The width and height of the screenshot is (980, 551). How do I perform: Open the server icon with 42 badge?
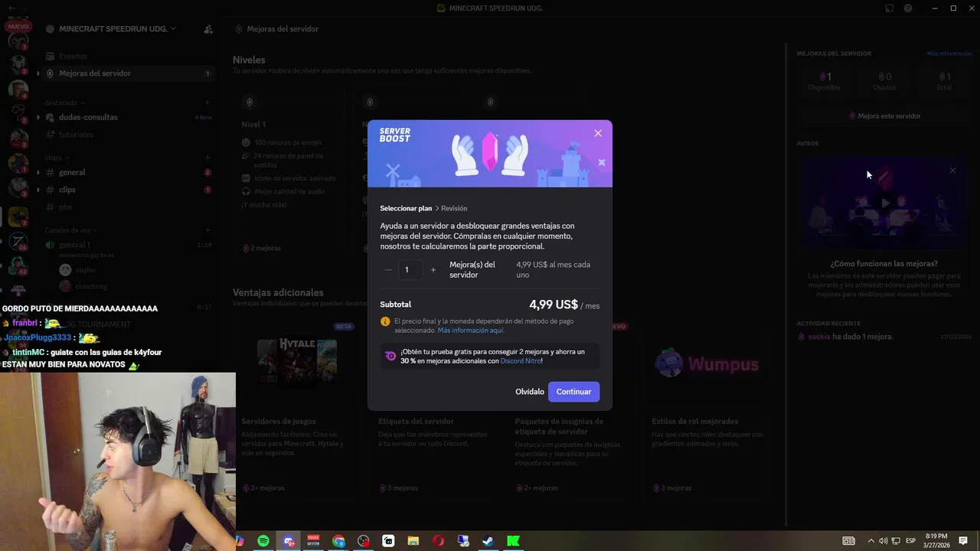tap(18, 266)
